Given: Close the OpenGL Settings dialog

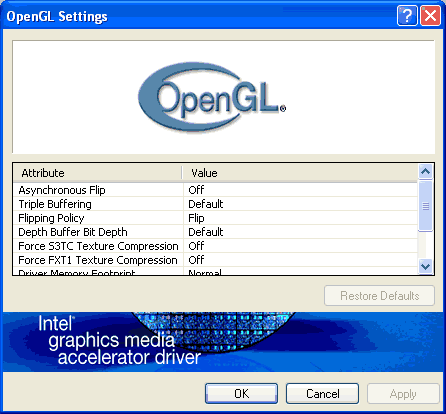Looking at the screenshot, I should pos(430,16).
